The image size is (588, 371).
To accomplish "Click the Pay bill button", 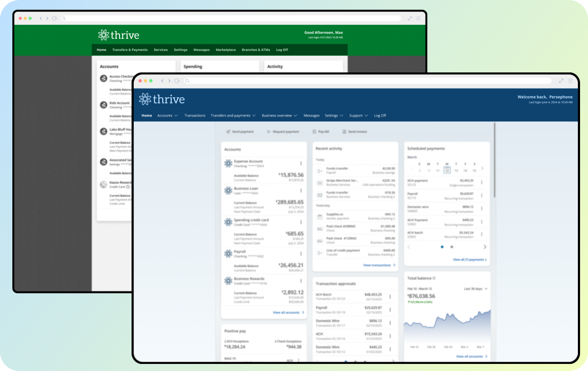I will (x=321, y=132).
